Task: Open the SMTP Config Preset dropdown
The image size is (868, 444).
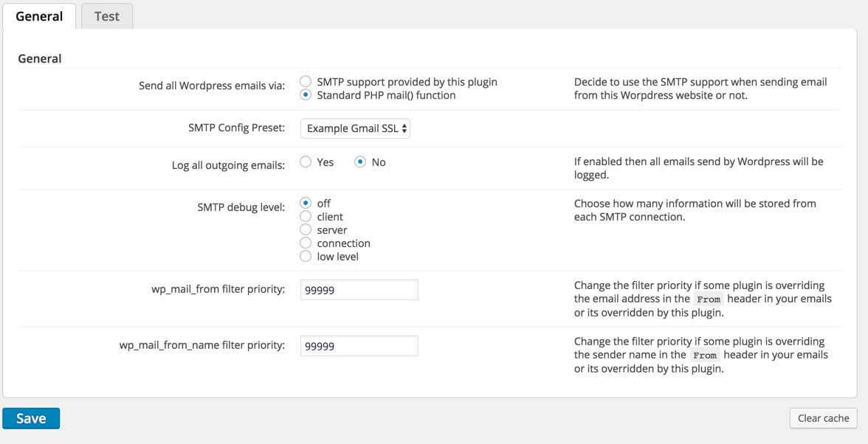Action: coord(355,128)
